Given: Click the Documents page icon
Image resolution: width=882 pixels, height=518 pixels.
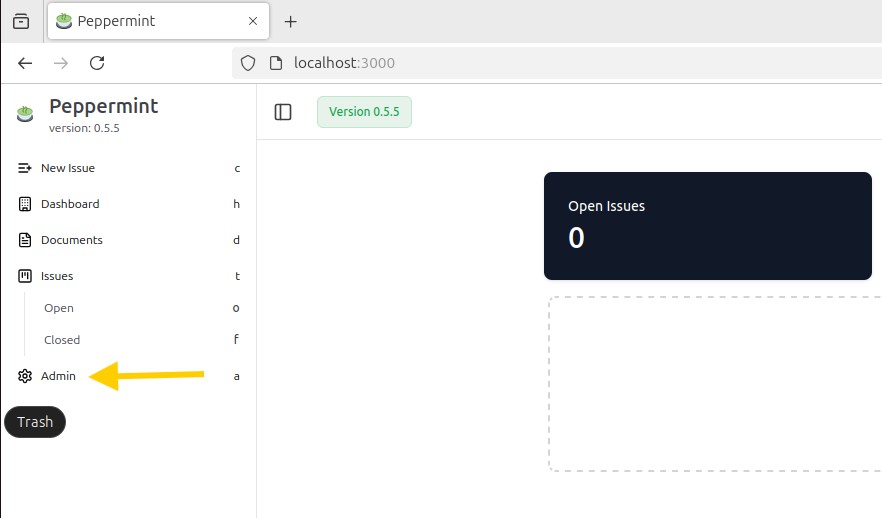Looking at the screenshot, I should (x=25, y=240).
